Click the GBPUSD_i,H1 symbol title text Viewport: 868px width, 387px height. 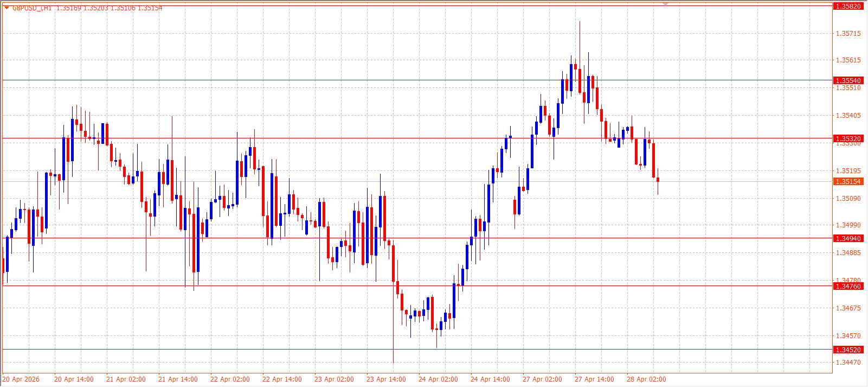click(32, 8)
